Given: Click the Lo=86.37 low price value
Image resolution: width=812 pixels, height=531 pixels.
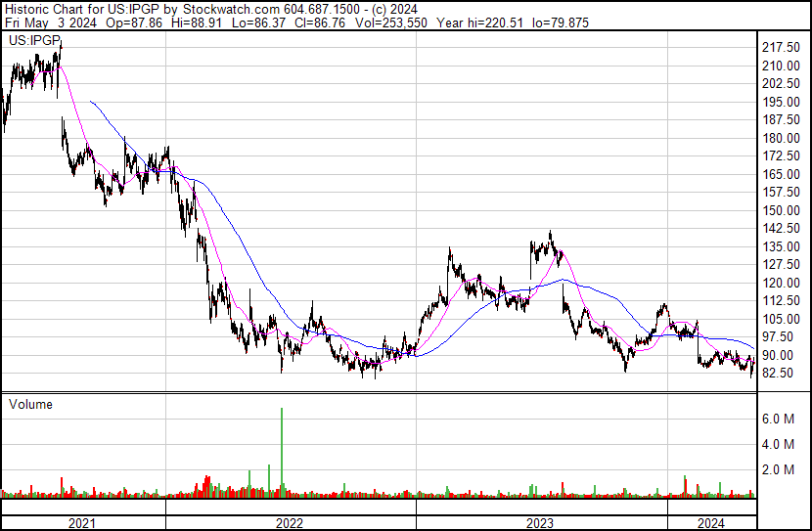Looking at the screenshot, I should [x=258, y=22].
